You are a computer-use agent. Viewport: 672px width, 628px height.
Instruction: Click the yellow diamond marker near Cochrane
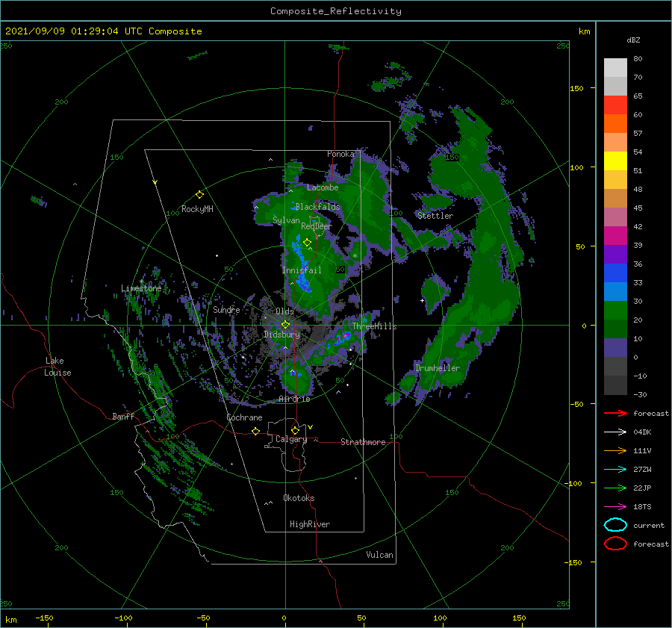(x=255, y=431)
